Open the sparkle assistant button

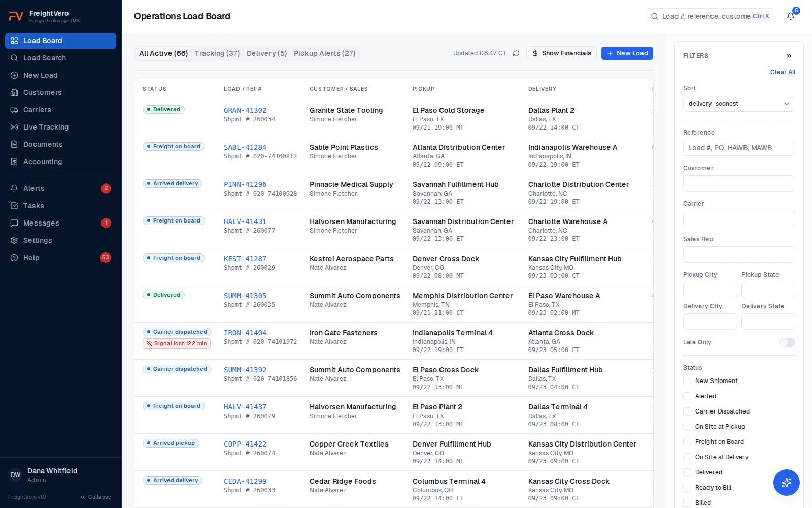click(786, 483)
